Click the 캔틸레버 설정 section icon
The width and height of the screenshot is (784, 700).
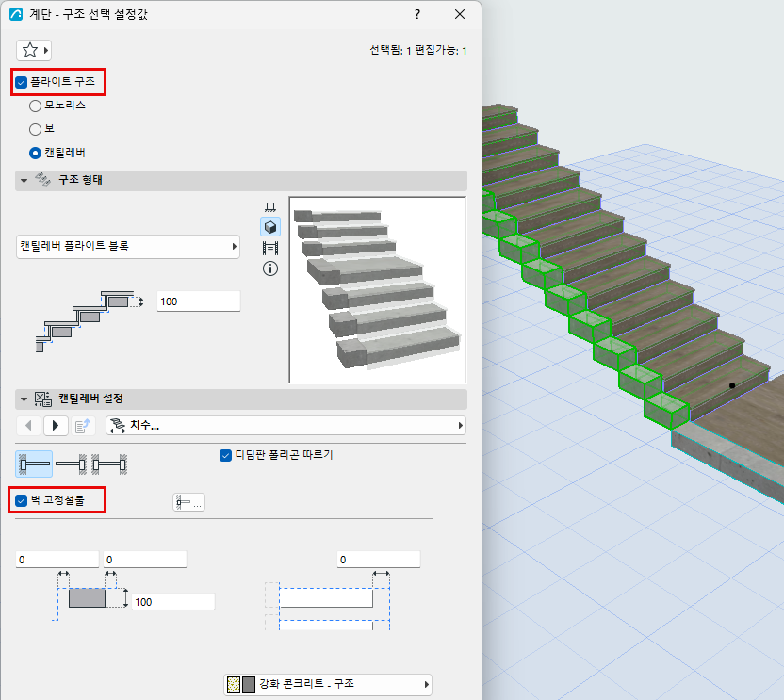(x=43, y=399)
